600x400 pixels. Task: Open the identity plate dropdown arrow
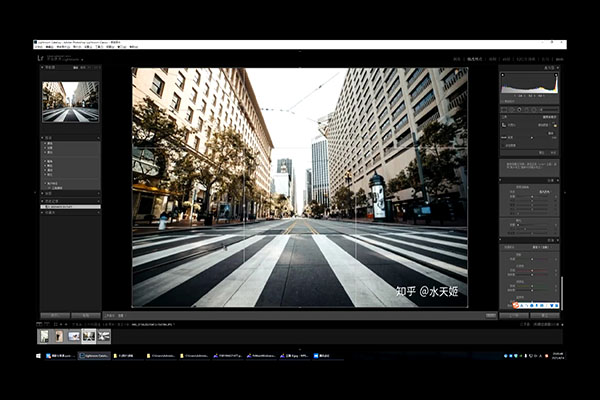[x=82, y=60]
